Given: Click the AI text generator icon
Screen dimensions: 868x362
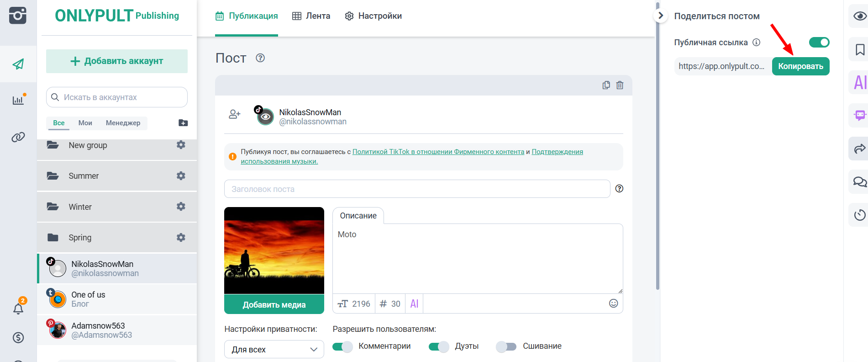Looking at the screenshot, I should [414, 304].
